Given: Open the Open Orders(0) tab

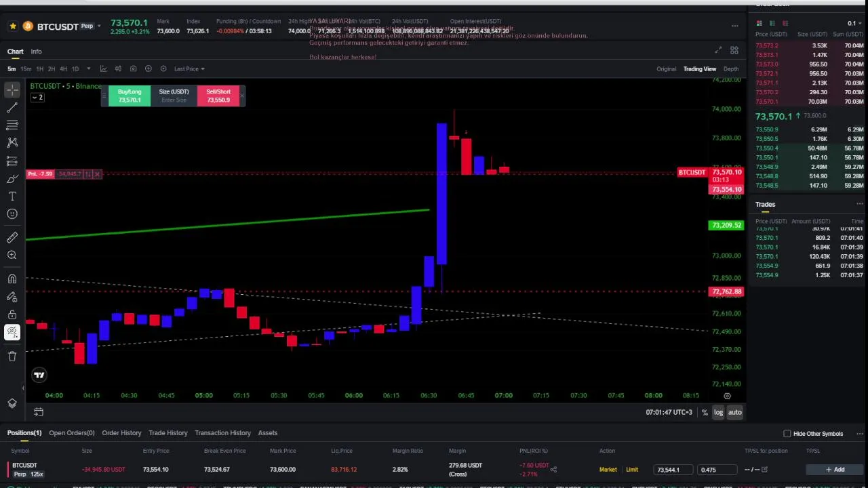Looking at the screenshot, I should pyautogui.click(x=71, y=433).
